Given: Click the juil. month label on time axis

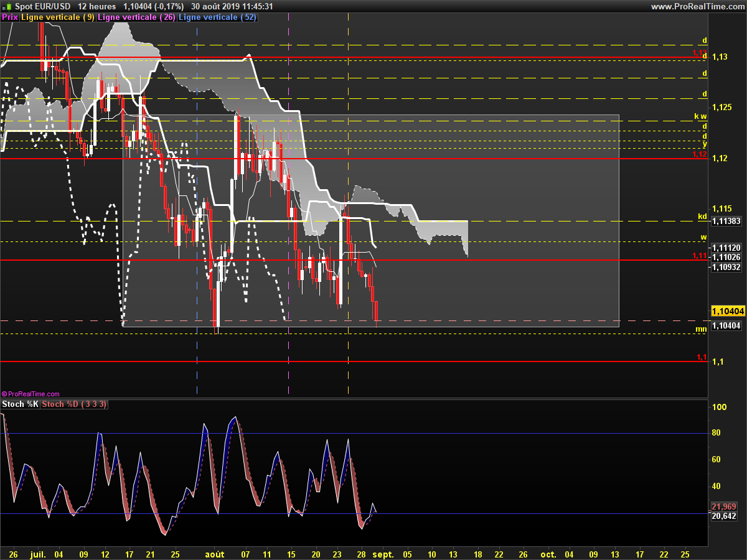Looking at the screenshot, I should pos(38,553).
